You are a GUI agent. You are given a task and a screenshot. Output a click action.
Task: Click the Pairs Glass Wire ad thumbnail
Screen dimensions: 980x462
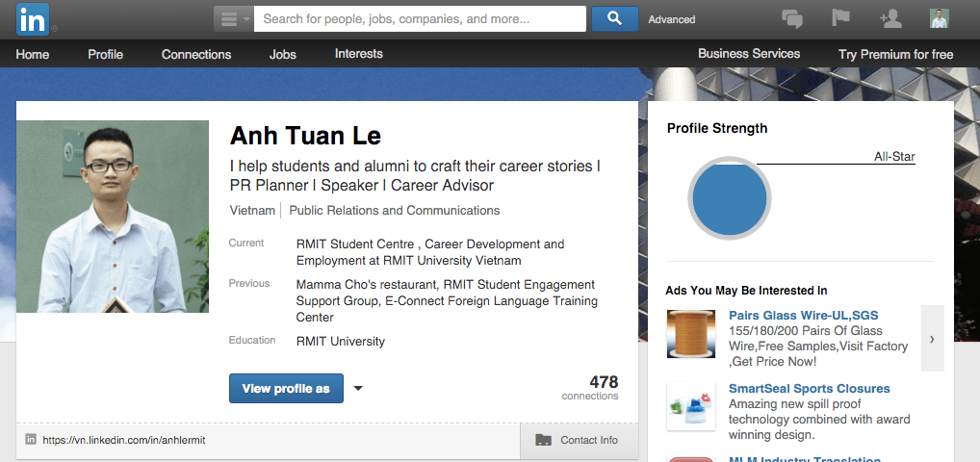[x=691, y=333]
